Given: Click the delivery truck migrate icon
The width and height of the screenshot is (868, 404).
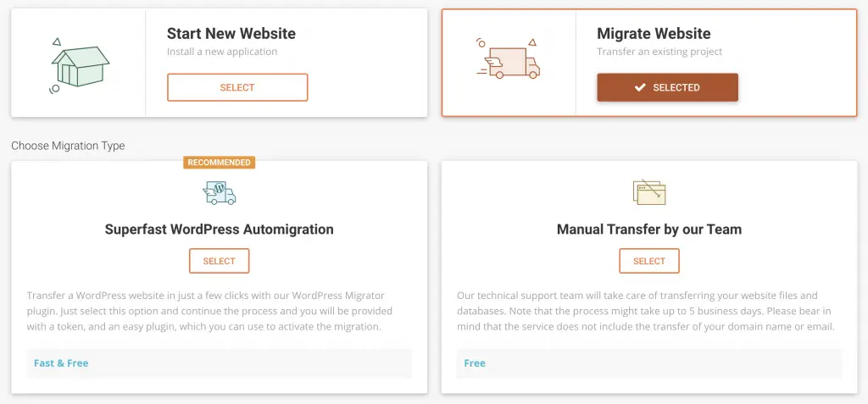Looking at the screenshot, I should pyautogui.click(x=508, y=60).
